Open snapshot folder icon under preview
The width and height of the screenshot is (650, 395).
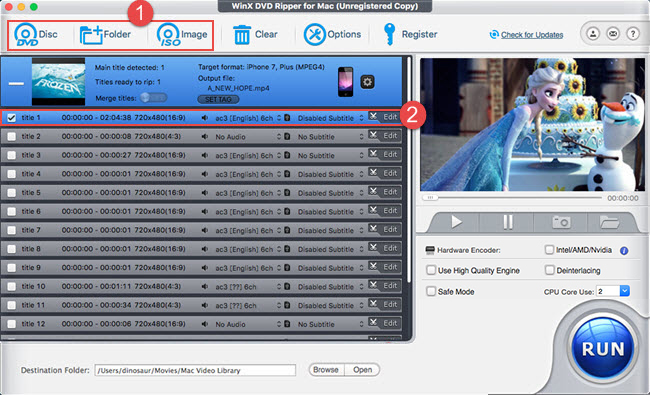pyautogui.click(x=609, y=222)
